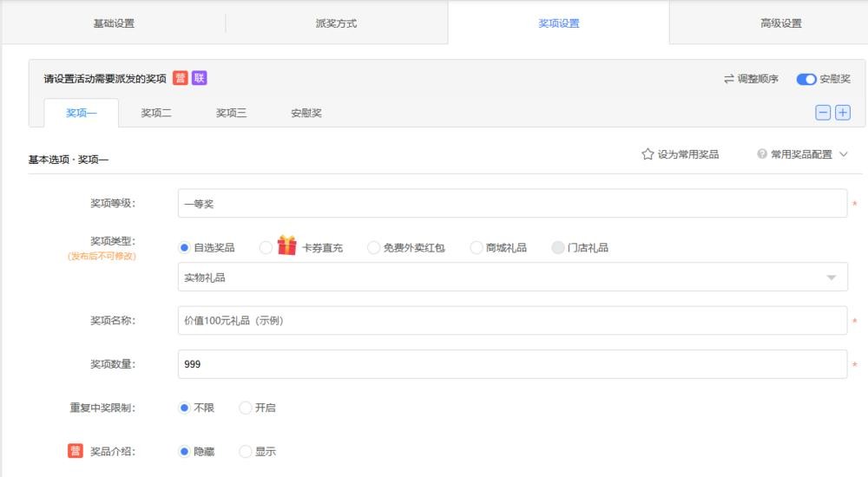Viewport: 868px width, 477px height.
Task: Select the 免费外卖红包 radio option
Action: click(x=374, y=248)
